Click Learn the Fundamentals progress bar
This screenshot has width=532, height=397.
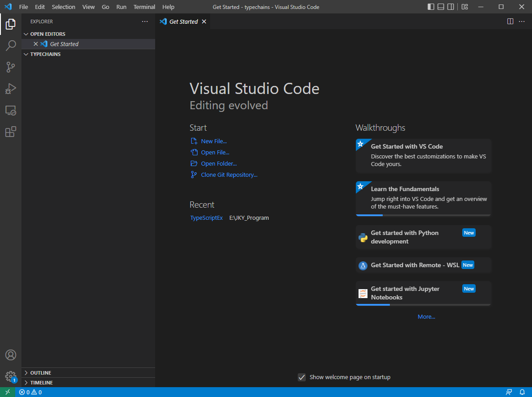tap(423, 215)
